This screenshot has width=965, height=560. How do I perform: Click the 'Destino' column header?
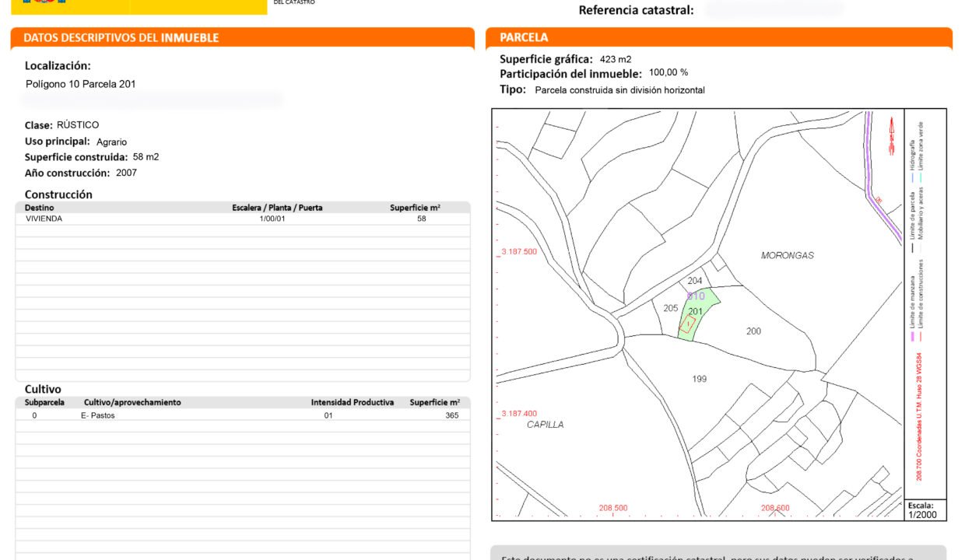[40, 208]
